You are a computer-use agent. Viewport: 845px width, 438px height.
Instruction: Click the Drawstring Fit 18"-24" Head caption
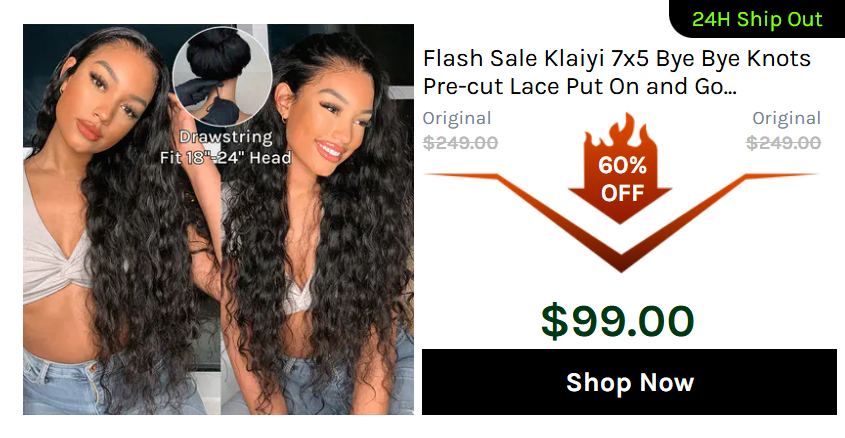[x=225, y=147]
